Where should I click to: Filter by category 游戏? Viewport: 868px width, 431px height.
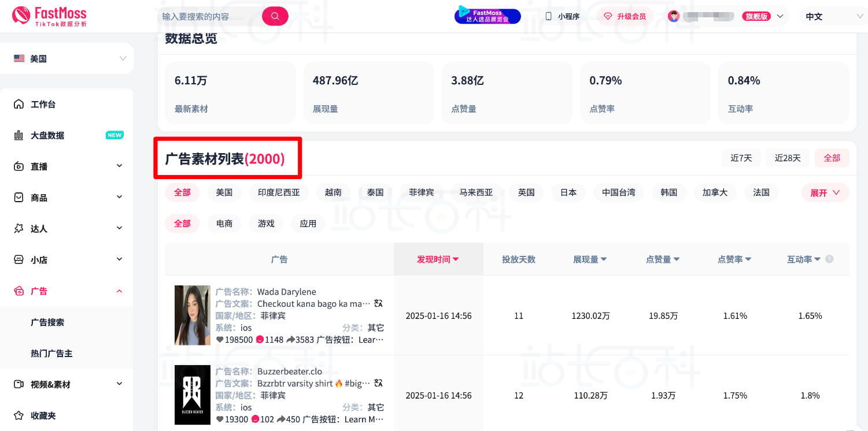[x=266, y=224]
